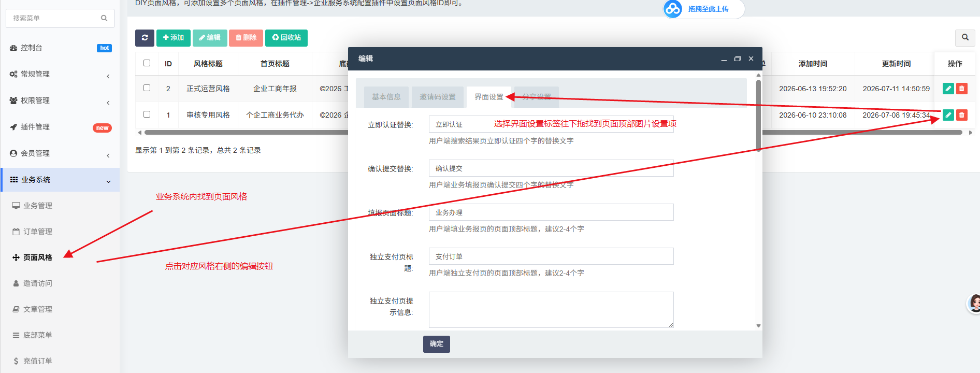Open the 回收站 button
980x373 pixels.
286,38
